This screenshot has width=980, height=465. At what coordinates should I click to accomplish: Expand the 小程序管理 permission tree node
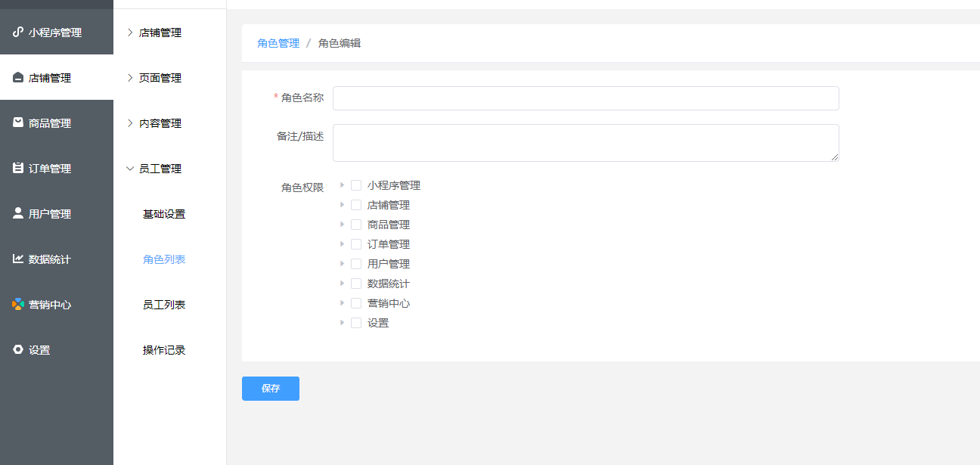click(x=343, y=184)
